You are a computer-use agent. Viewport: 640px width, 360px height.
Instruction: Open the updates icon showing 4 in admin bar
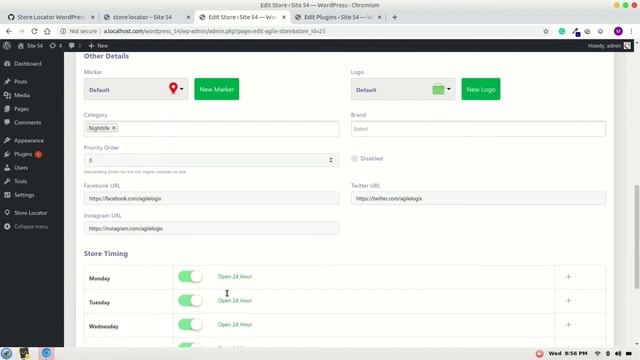point(56,46)
